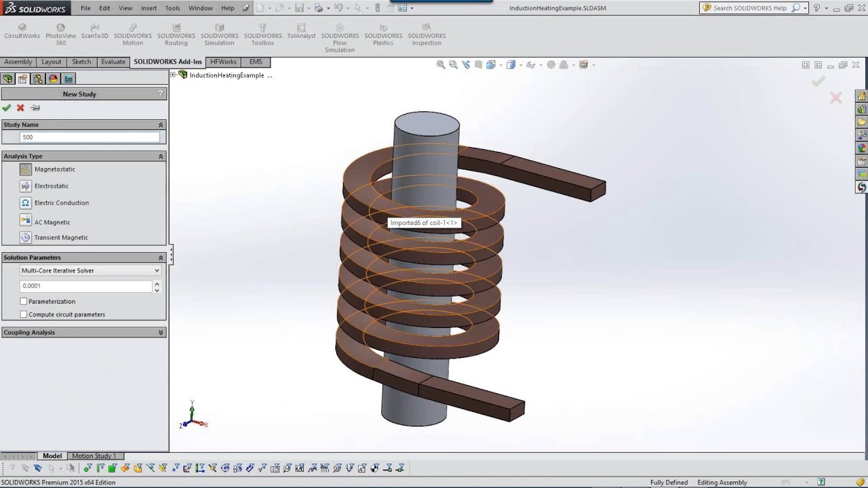Enable Compute circuit parameters checkbox
Image resolution: width=868 pixels, height=488 pixels.
[24, 314]
